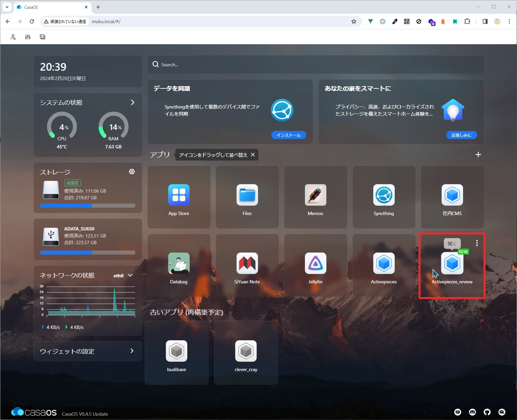Toggle the Chrome side panel icon
The image size is (517, 420).
click(485, 21)
